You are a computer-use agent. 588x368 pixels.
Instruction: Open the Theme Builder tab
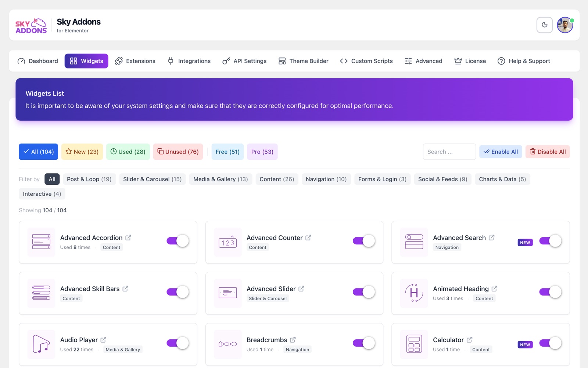click(303, 61)
